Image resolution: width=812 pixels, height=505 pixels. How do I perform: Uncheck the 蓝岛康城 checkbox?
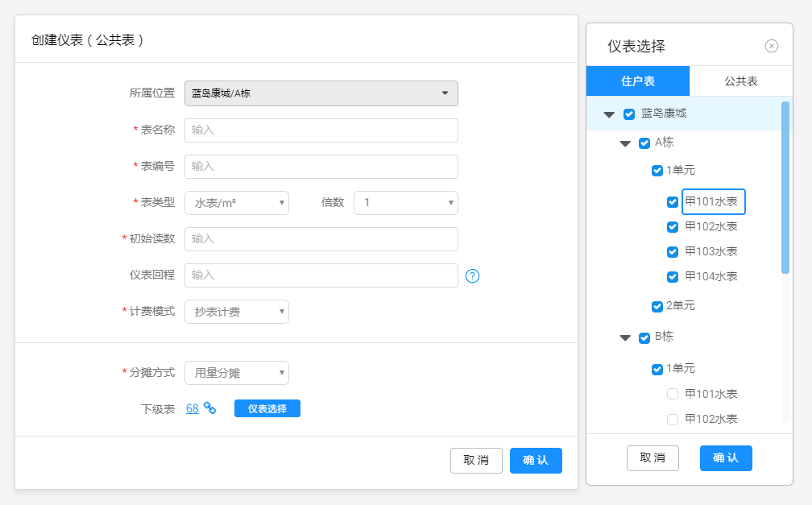pyautogui.click(x=629, y=114)
